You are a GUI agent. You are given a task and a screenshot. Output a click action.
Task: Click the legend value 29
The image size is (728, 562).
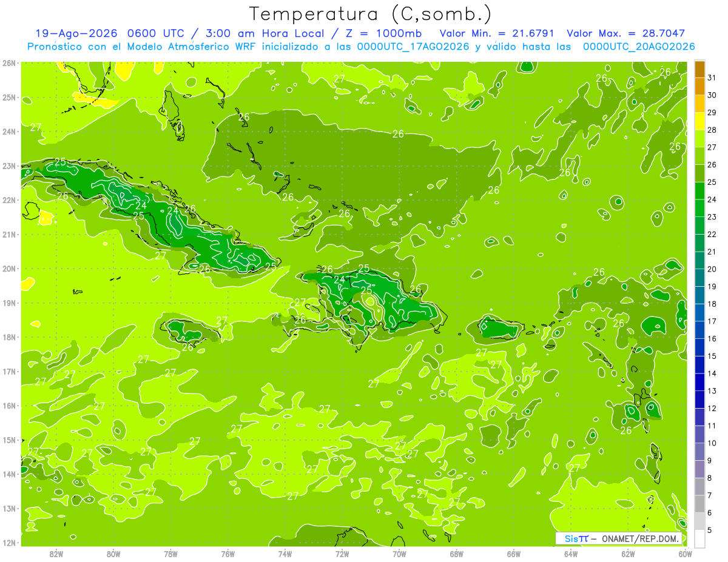[712, 113]
